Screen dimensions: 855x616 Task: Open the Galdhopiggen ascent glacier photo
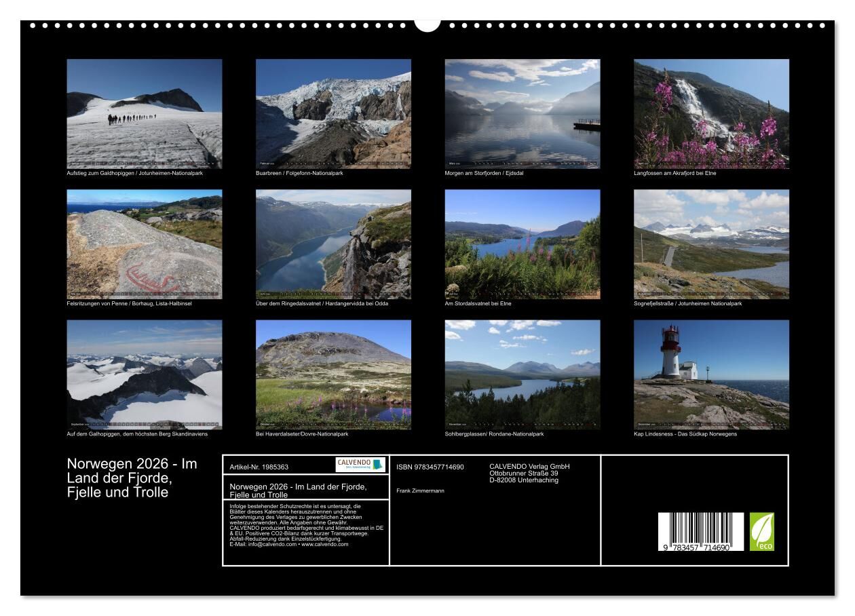tap(144, 113)
